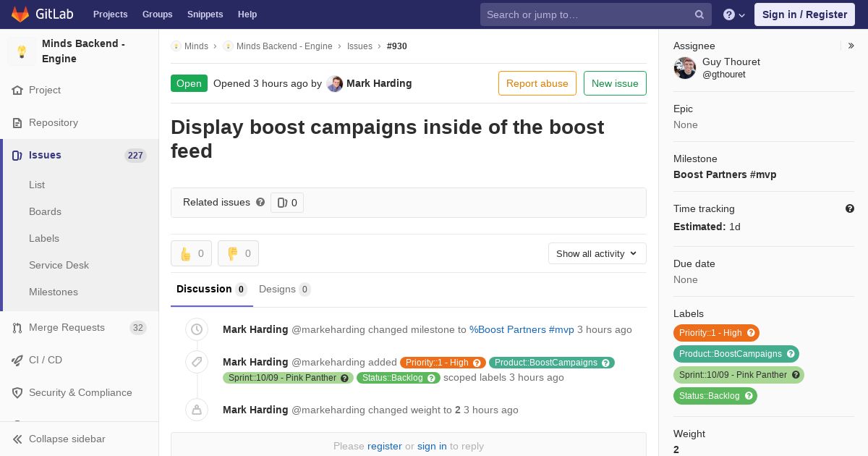Image resolution: width=868 pixels, height=456 pixels.
Task: Click Mark Harding's avatar beside Opened by
Action: pos(335,84)
